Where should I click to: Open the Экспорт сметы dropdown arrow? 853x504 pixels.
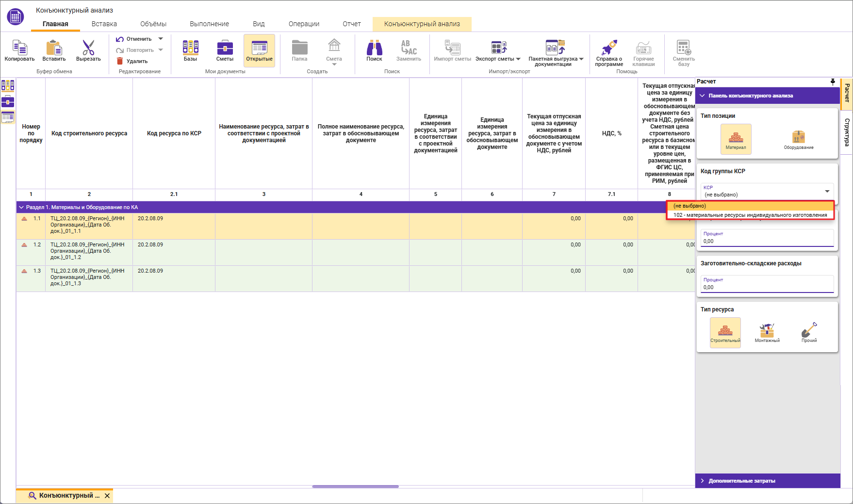(x=518, y=59)
